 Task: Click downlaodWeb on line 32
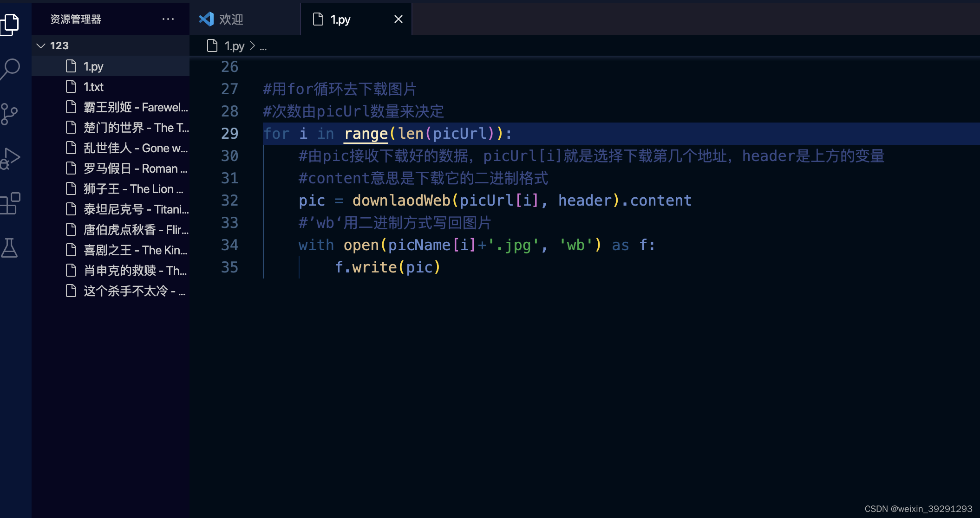401,201
